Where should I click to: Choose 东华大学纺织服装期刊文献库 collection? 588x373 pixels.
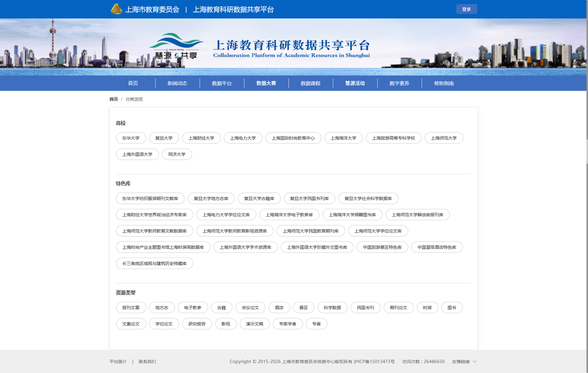click(150, 198)
